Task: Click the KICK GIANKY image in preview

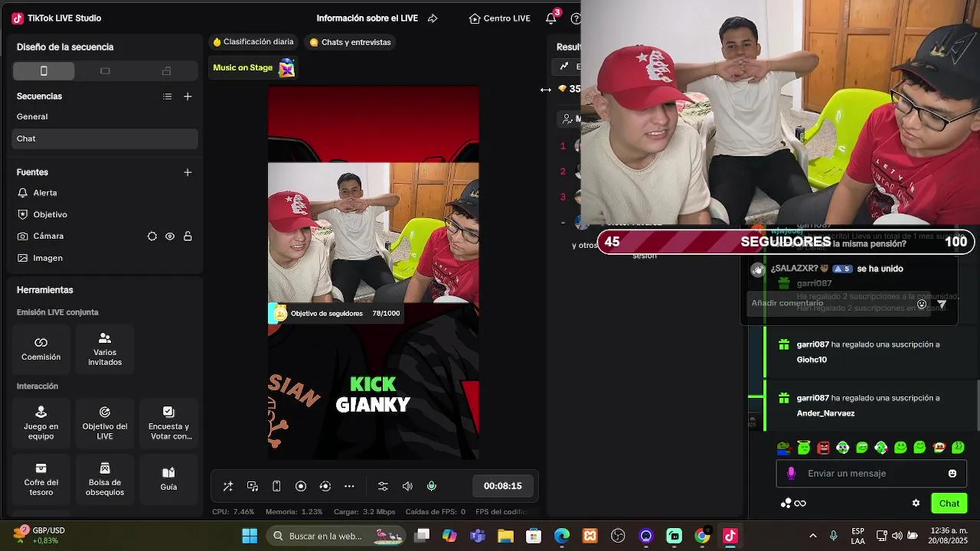Action: click(x=373, y=394)
